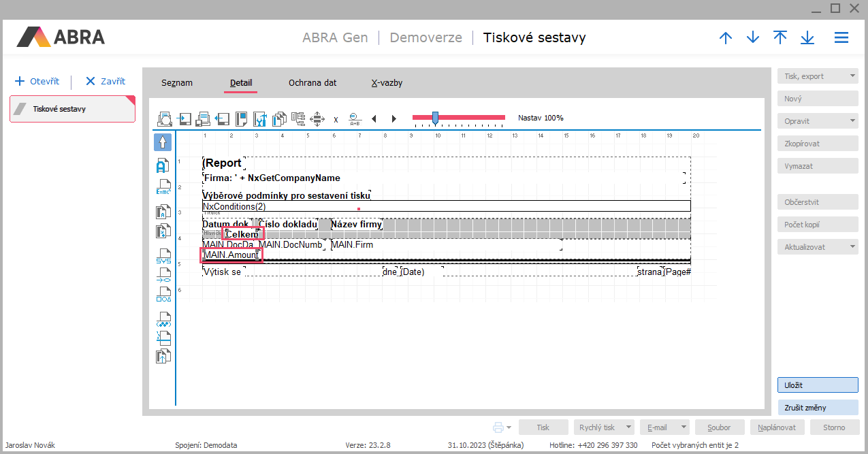Click the Otevřít link
The height and width of the screenshot is (454, 868).
click(37, 81)
